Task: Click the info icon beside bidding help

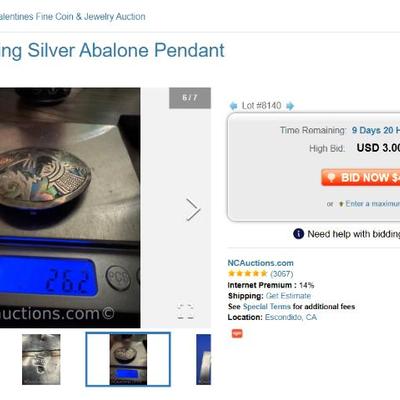Action: (x=298, y=234)
